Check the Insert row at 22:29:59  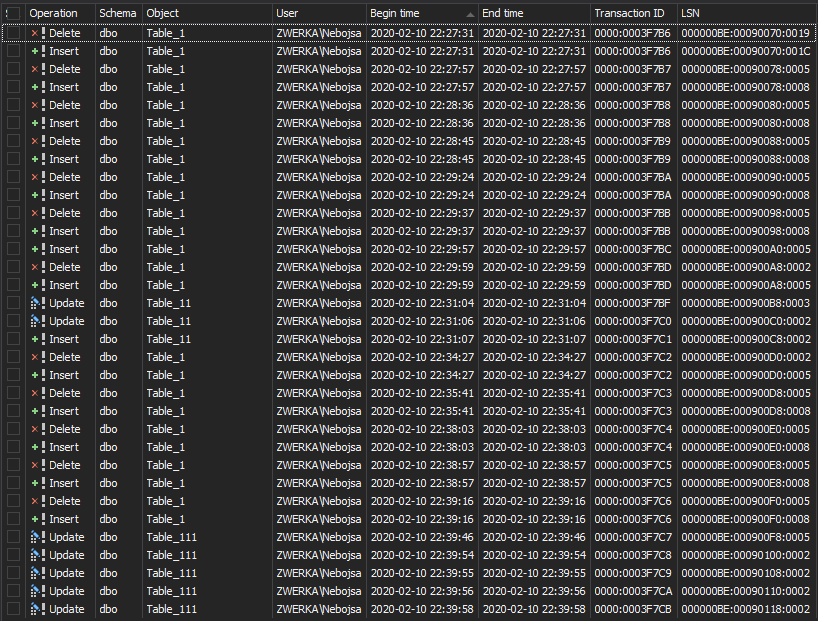[x=14, y=285]
